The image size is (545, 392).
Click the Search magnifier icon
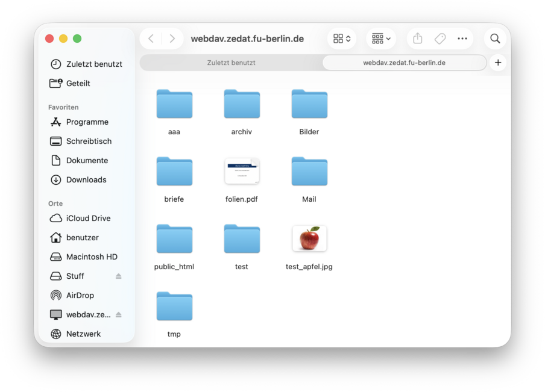click(494, 38)
